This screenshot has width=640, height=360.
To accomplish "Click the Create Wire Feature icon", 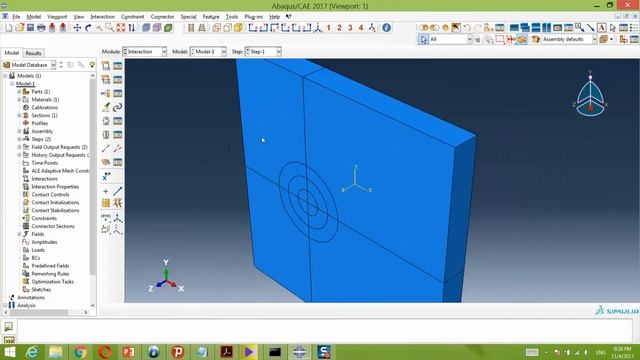I will [106, 149].
